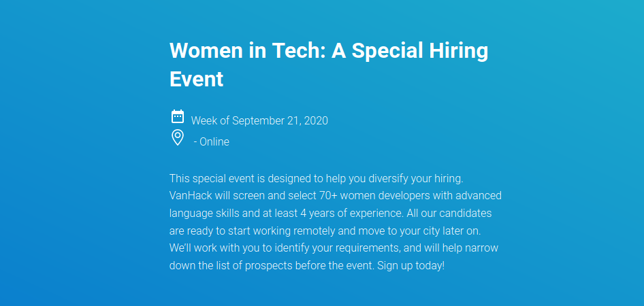The image size is (644, 306).
Task: Click 'identify your requirements' in the text
Action: click(x=337, y=248)
